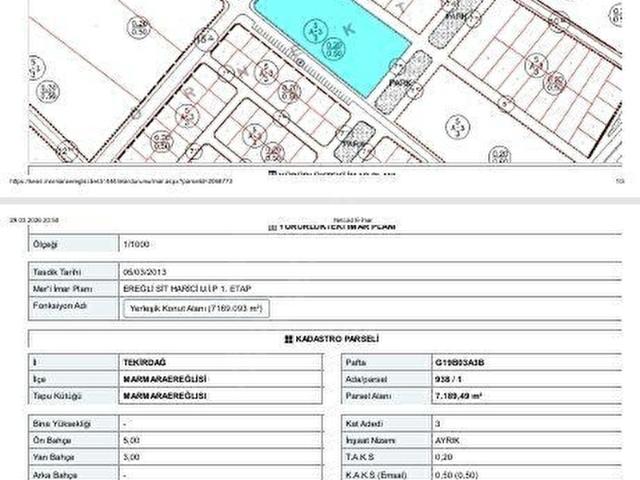The image size is (640, 480).
Task: Click the 'Yan Bahçe' label
Action: point(53,457)
